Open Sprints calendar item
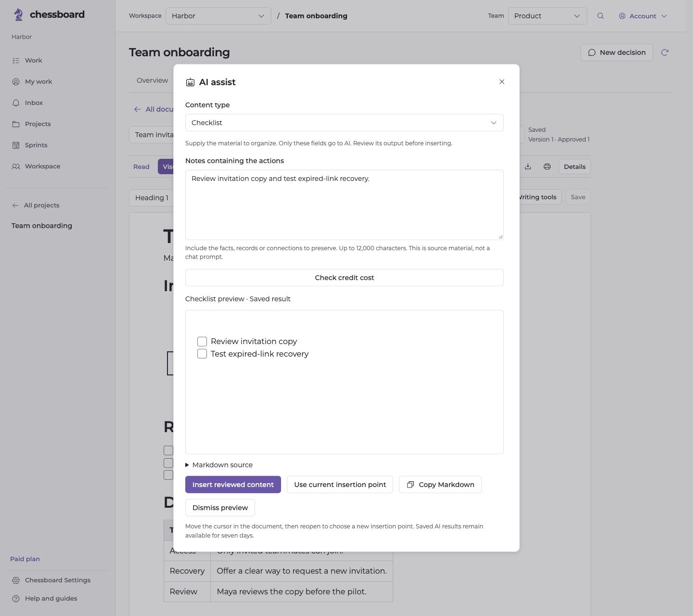The width and height of the screenshot is (693, 616). (x=29, y=145)
